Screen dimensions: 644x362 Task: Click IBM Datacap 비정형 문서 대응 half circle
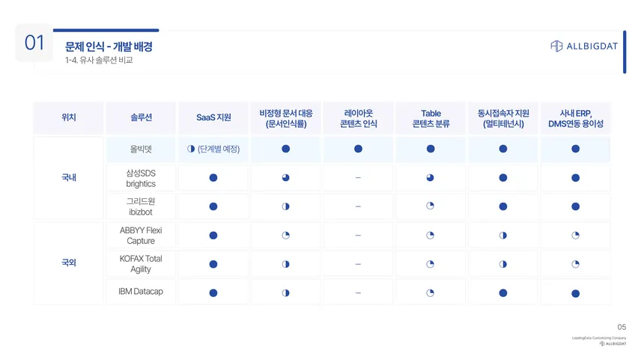(x=286, y=292)
